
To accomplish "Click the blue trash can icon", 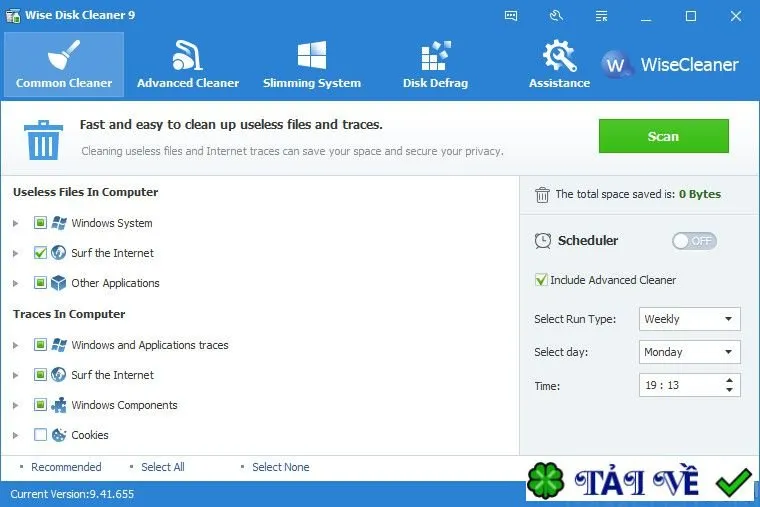I will (43, 140).
